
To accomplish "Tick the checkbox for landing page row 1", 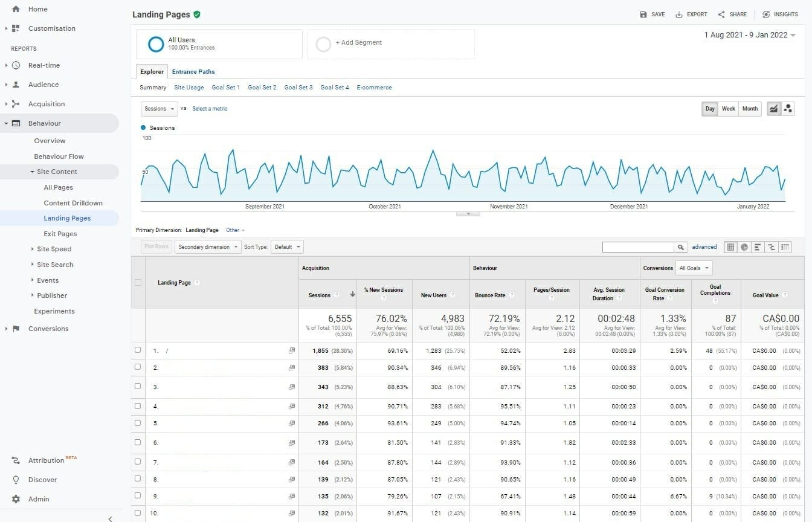I will click(x=138, y=350).
